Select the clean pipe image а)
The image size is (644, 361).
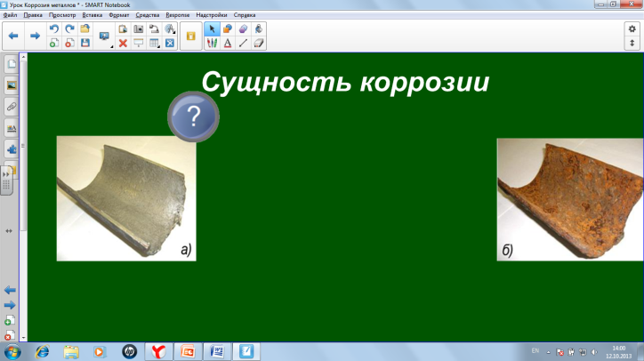[x=126, y=198]
